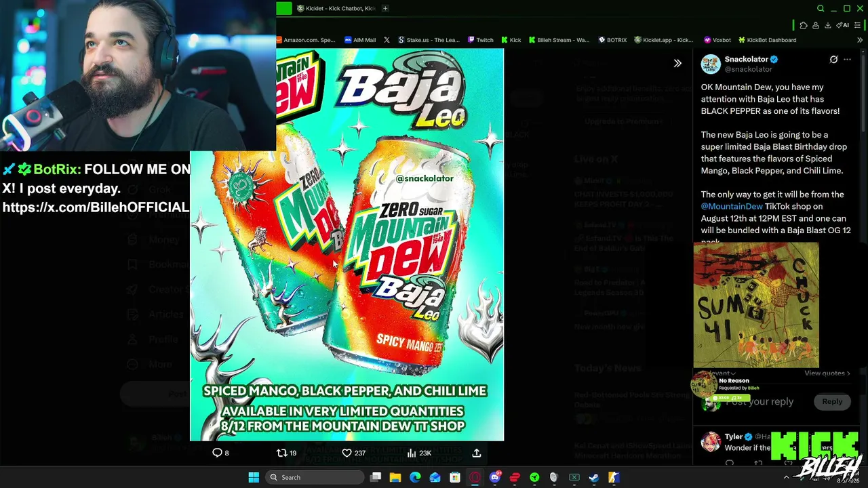
Task: Click the Reply button
Action: (x=832, y=401)
